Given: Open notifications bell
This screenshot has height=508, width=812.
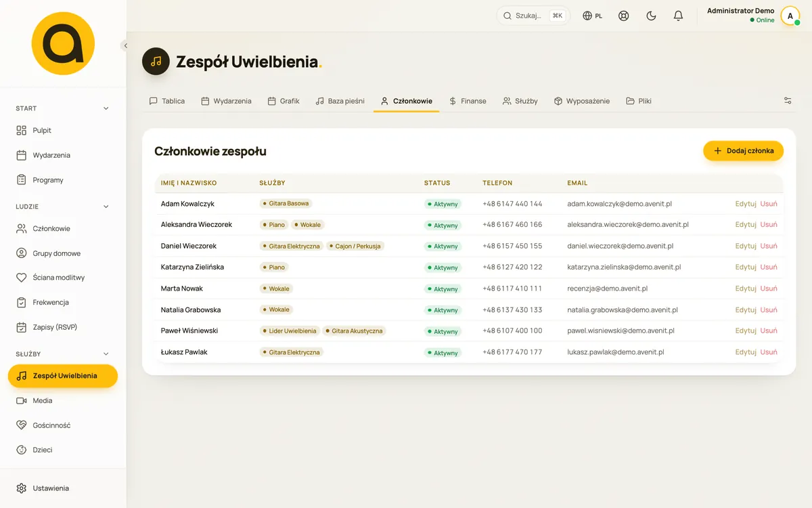Looking at the screenshot, I should (x=678, y=16).
